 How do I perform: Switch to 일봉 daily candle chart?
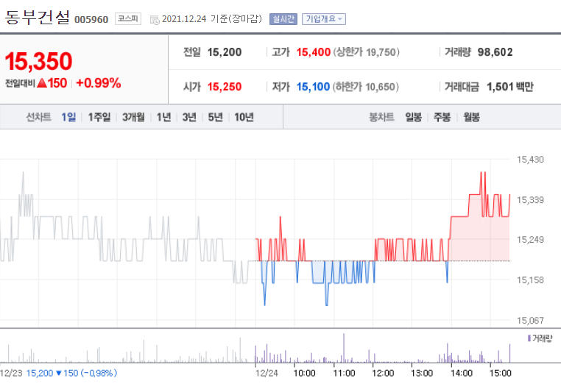coord(414,117)
